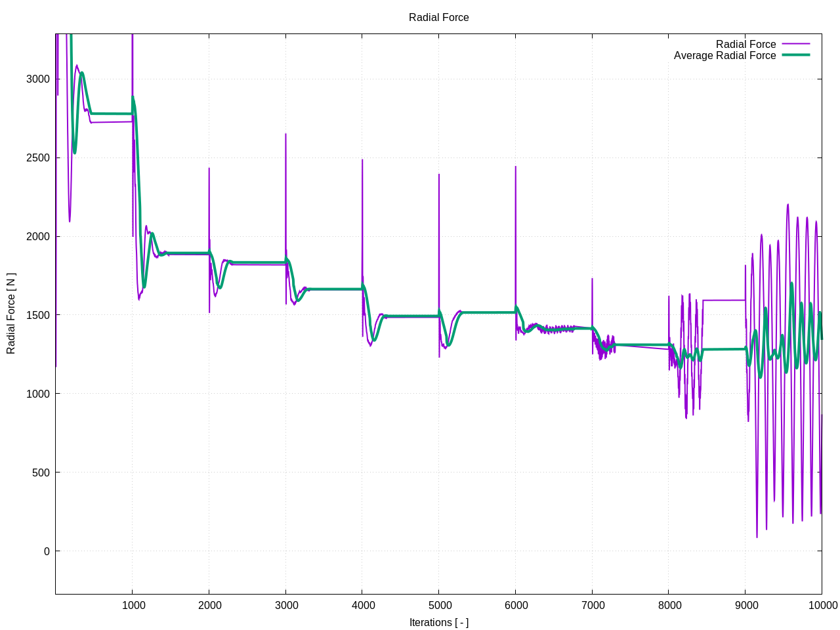Click the y-axis tick label 500
This screenshot has height=630, width=840.
pos(41,472)
